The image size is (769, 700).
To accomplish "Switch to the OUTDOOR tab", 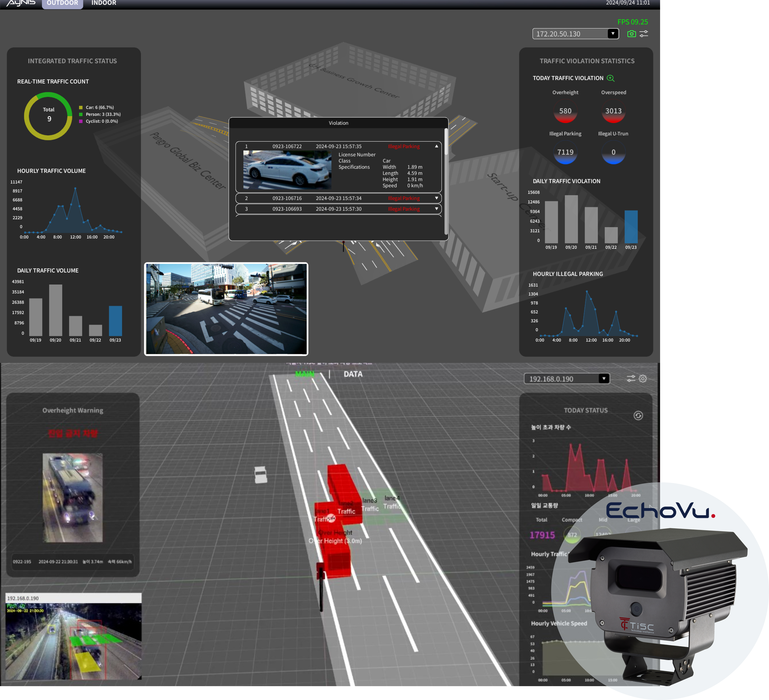I will (x=62, y=3).
